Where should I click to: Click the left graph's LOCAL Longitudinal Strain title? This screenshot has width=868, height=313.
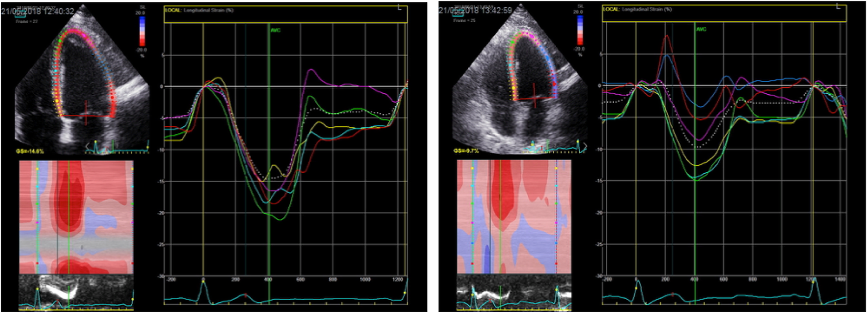pos(199,10)
